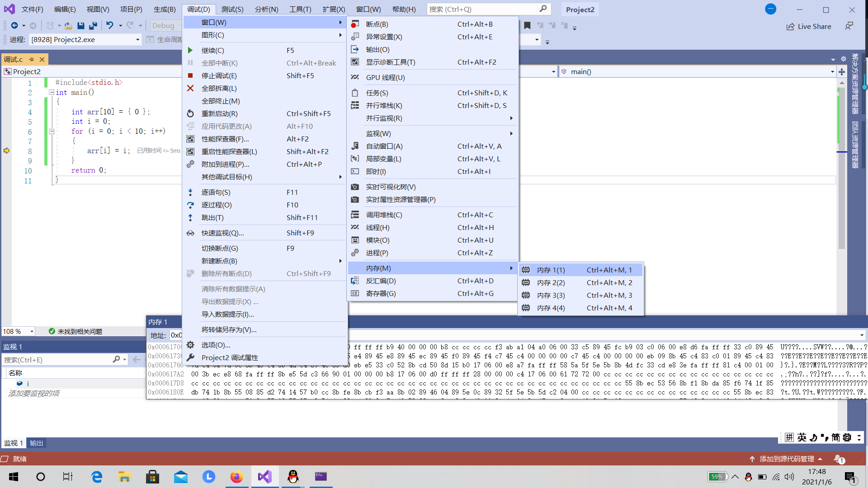This screenshot has height=488, width=868.
Task: Click the settings gear above the editor
Action: (x=843, y=59)
